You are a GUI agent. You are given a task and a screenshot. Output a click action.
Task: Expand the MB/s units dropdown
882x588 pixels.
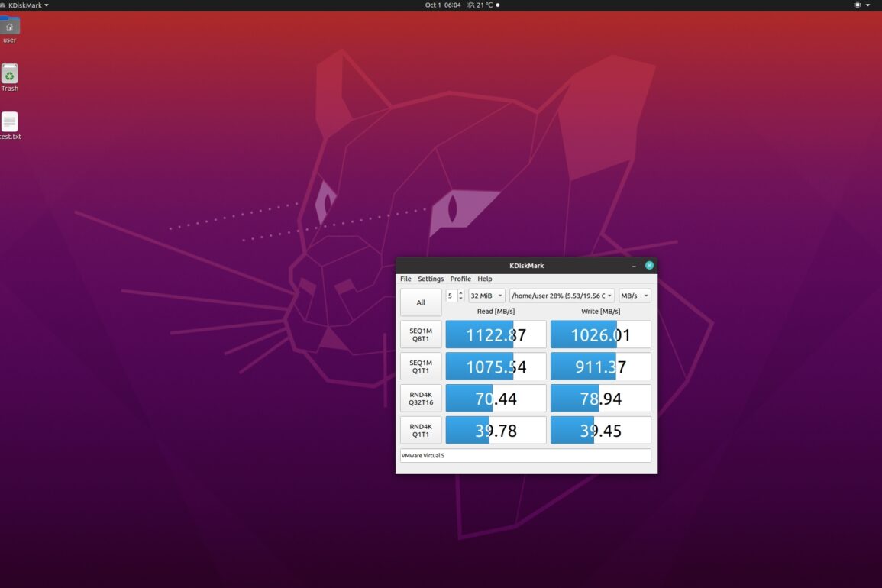tap(635, 296)
